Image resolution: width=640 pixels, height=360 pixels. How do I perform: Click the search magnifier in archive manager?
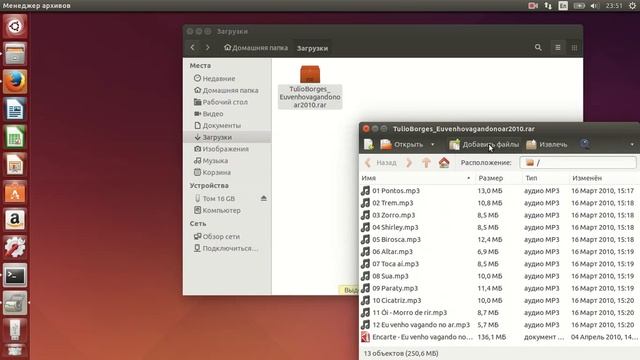coord(585,144)
